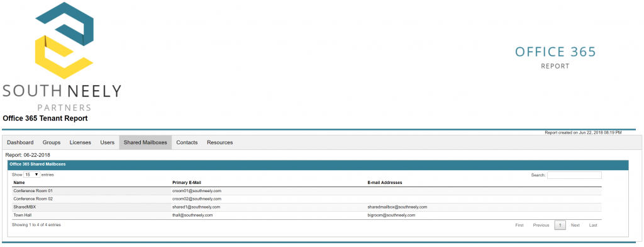The image size is (644, 247).
Task: Click the Next pagination link
Action: click(x=575, y=225)
